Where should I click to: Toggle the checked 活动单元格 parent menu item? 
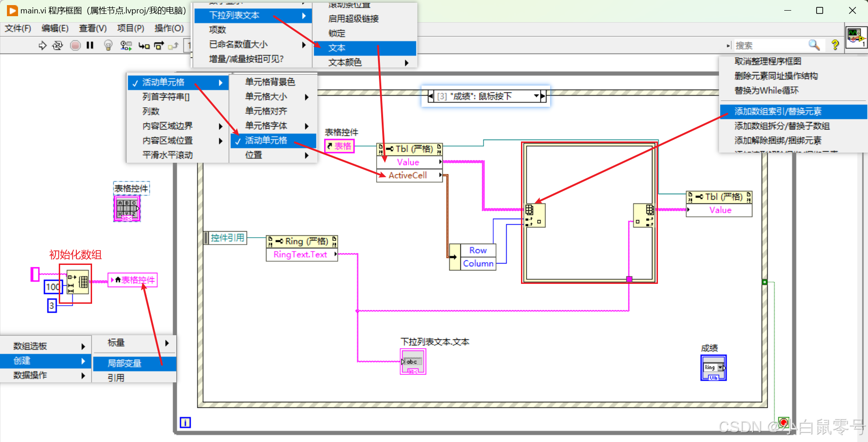coord(178,82)
